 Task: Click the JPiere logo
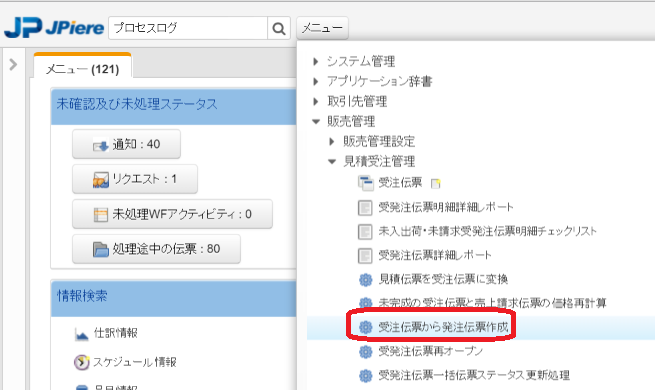pyautogui.click(x=54, y=28)
